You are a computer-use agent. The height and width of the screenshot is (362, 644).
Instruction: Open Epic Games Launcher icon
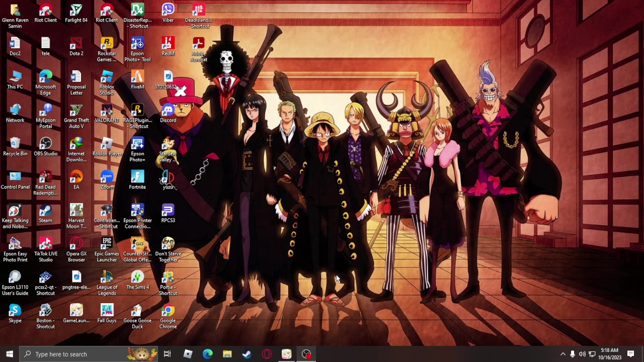pyautogui.click(x=107, y=250)
